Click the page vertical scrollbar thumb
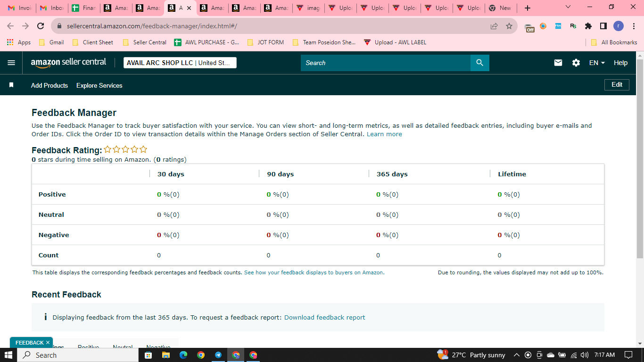644x362 pixels. (640, 158)
